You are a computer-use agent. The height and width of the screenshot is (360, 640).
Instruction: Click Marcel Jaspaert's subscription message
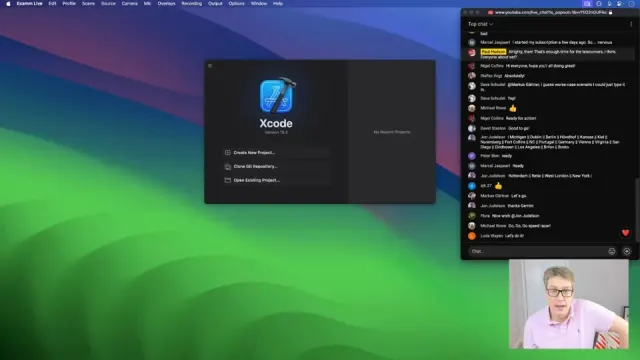(x=562, y=42)
